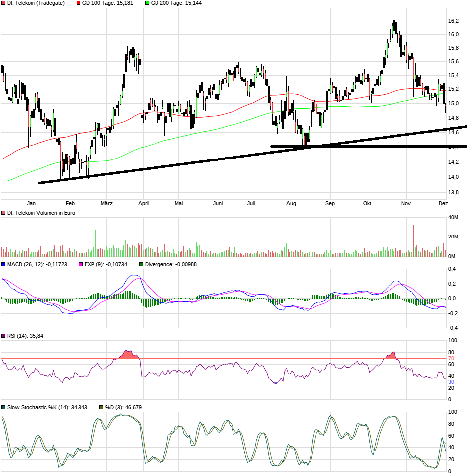
Task: Click the teal Slow Stochastic %K swatch
Action: [x=3, y=407]
